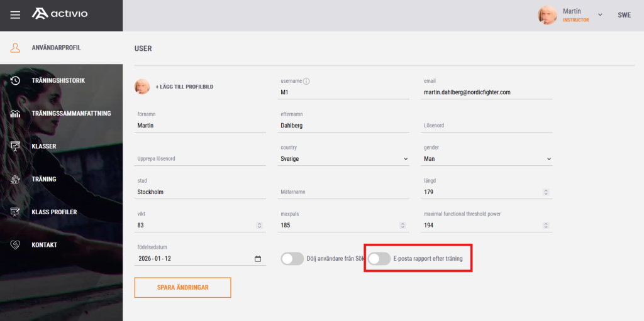Open the Träning sidebar menu item
This screenshot has width=644, height=321.
(44, 179)
